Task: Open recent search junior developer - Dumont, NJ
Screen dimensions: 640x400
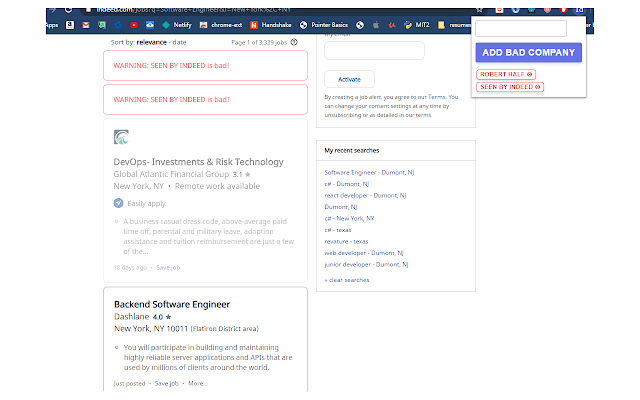Action: click(366, 264)
